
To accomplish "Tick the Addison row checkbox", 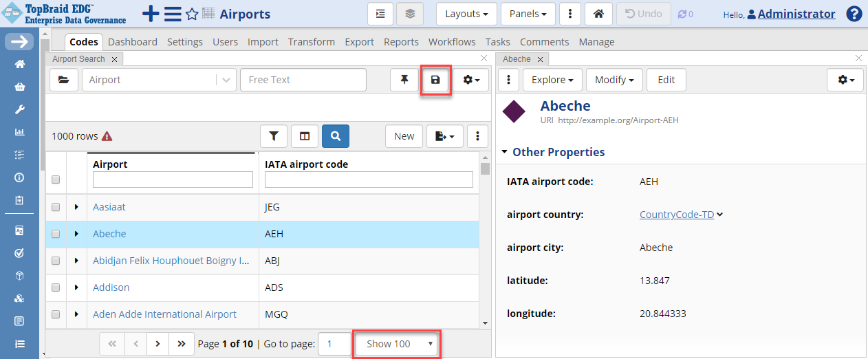I will 56,287.
